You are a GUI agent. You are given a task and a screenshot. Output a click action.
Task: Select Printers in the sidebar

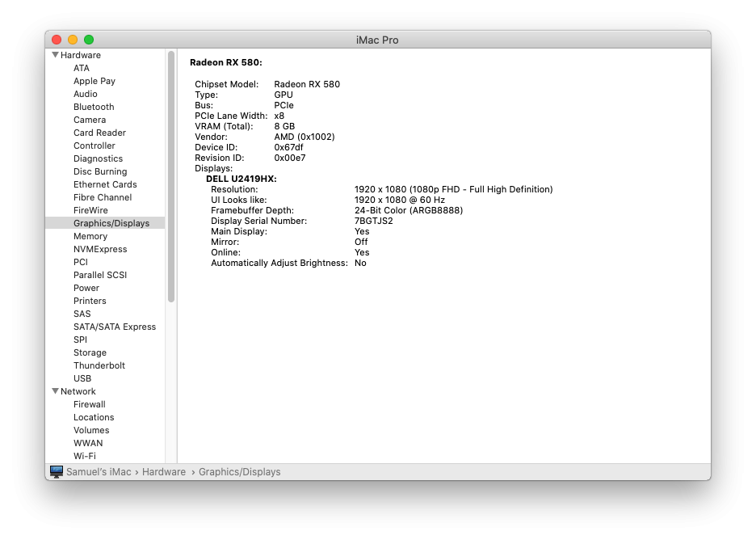(x=90, y=302)
